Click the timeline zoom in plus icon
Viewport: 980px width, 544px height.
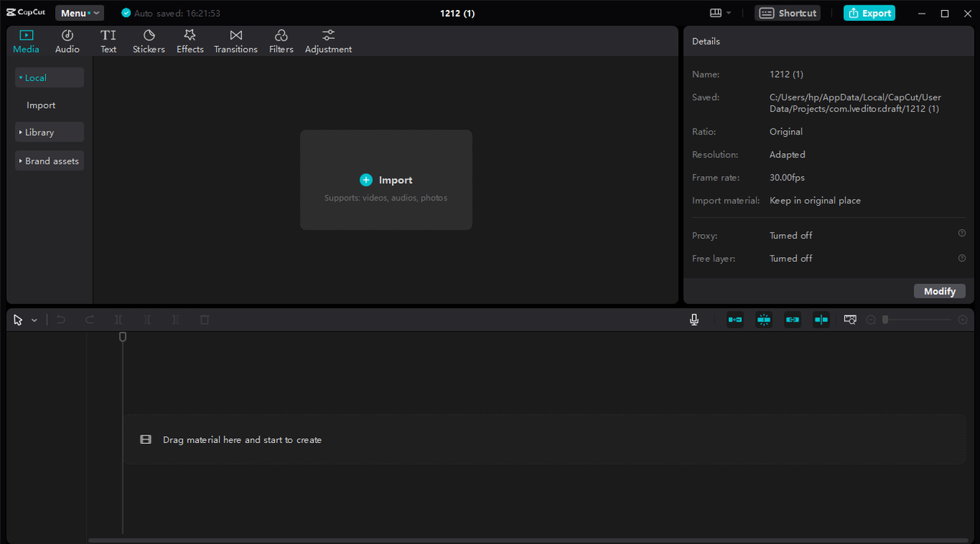pos(963,320)
